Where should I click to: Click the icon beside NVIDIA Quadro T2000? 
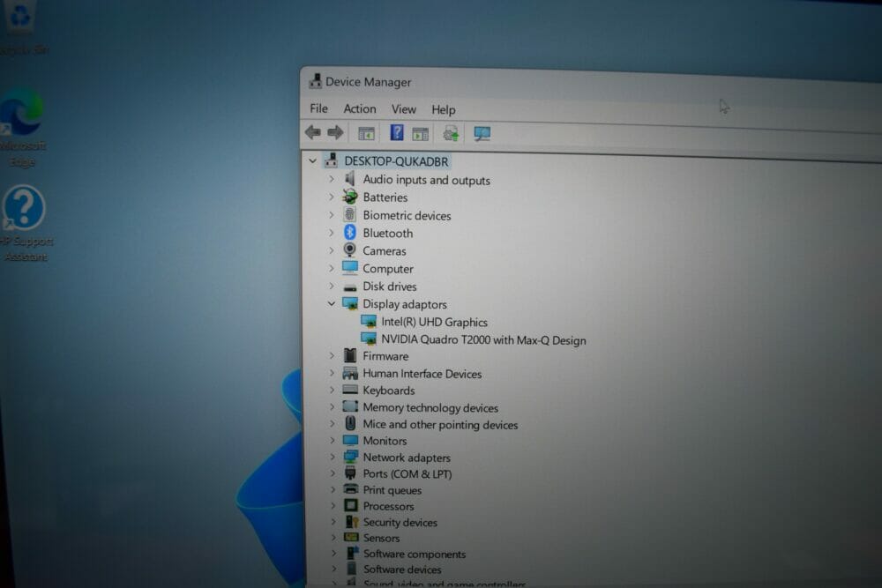(369, 339)
